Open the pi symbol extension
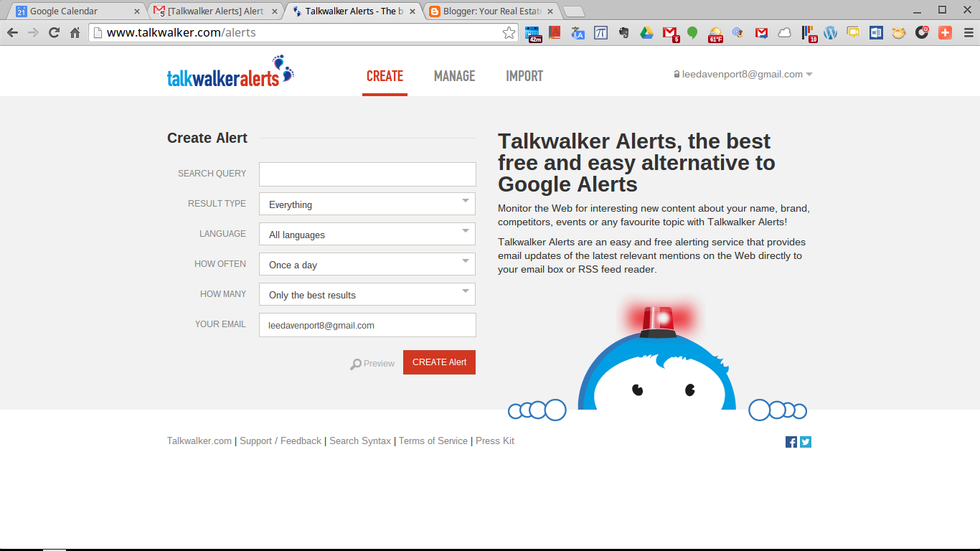The height and width of the screenshot is (551, 980). pyautogui.click(x=600, y=32)
